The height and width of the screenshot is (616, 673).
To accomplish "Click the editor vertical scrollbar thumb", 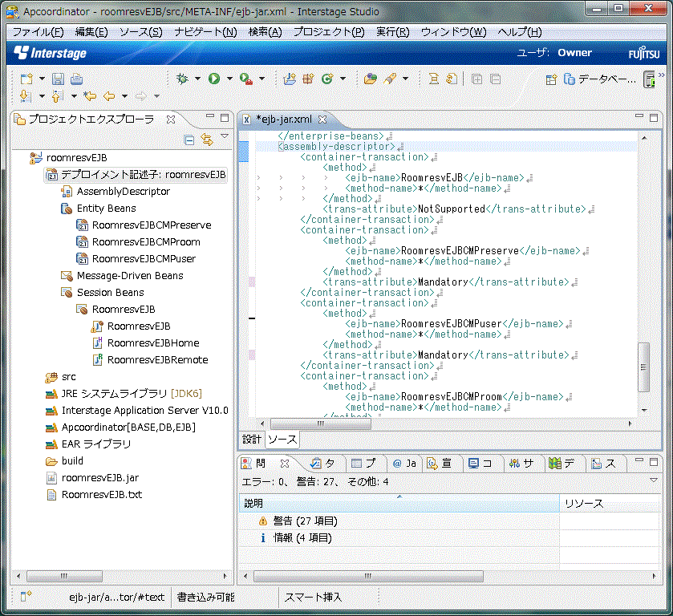I will point(644,367).
